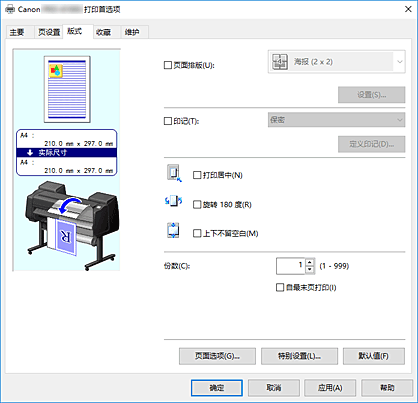Click the large-format printer illustration
The image size is (418, 403).
(x=72, y=225)
